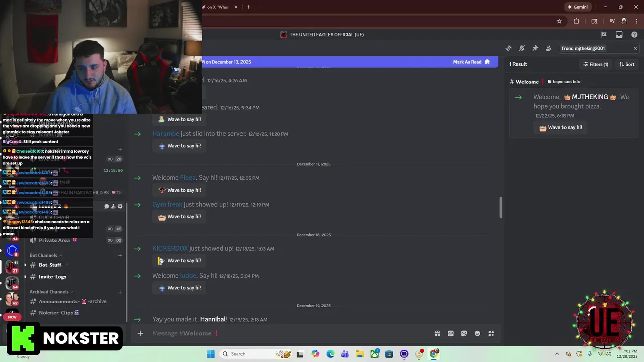Click the Message #Welcome input box
Screen dimensions: 644x362
tap(287, 333)
